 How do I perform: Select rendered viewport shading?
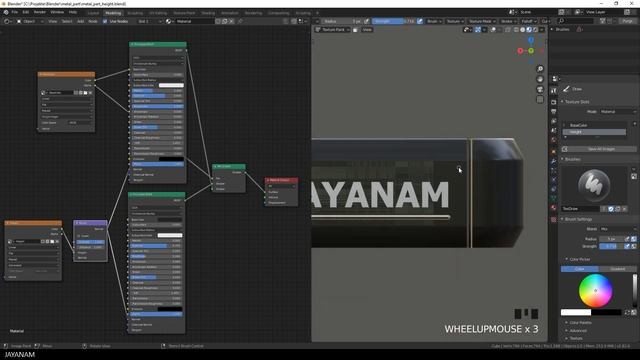[x=535, y=30]
